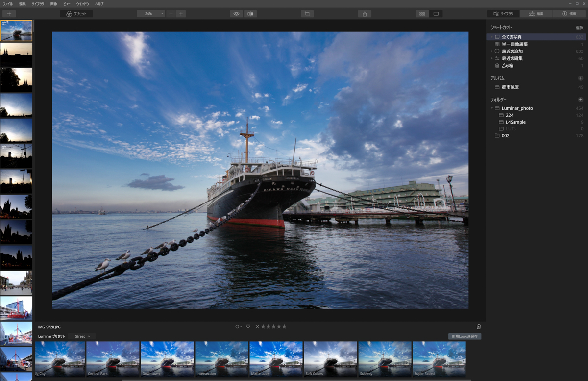This screenshot has width=588, height=381.
Task: Click the zoom out minus button
Action: 171,14
